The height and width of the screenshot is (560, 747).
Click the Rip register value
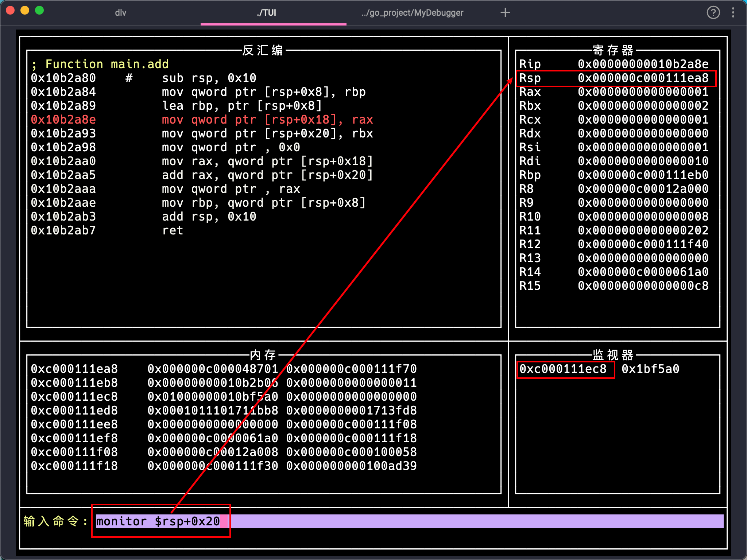[643, 64]
